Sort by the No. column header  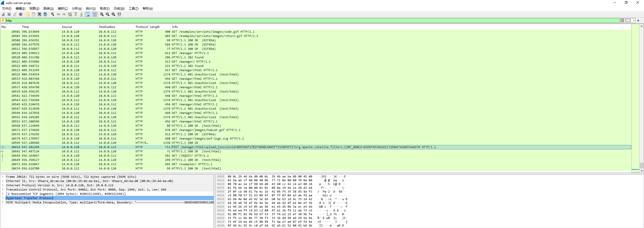(11, 27)
